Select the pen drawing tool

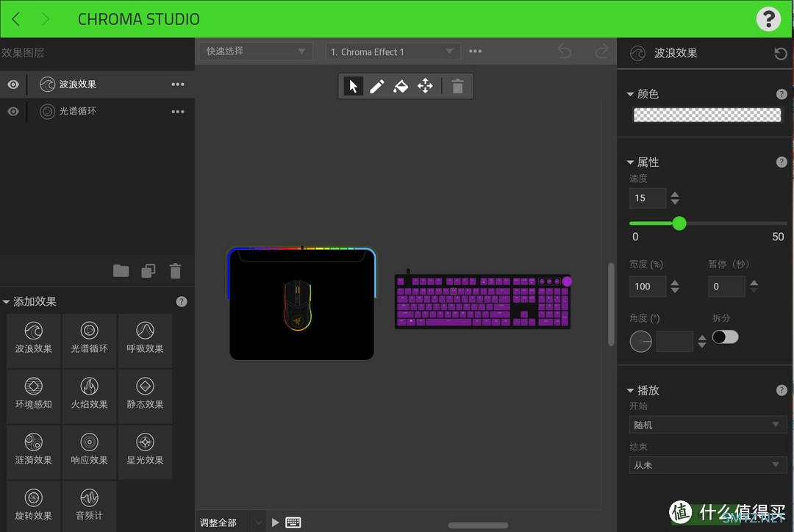coord(376,87)
